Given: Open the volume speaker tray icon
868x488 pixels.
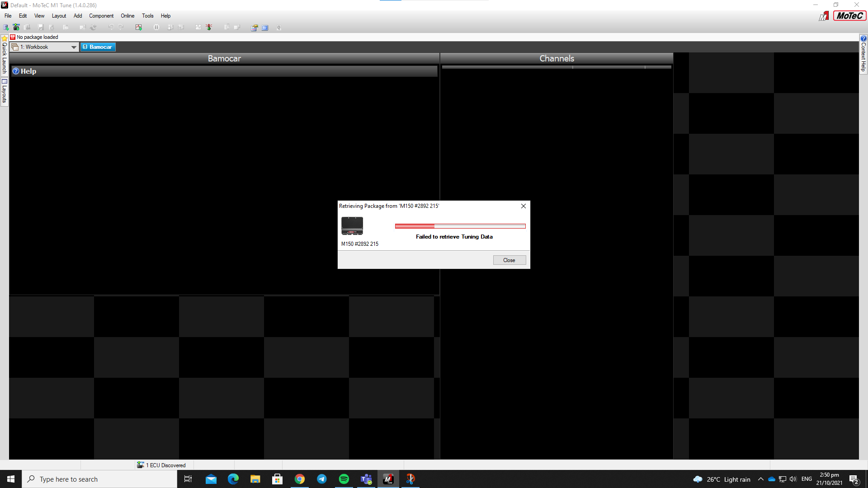Looking at the screenshot, I should coord(793,479).
